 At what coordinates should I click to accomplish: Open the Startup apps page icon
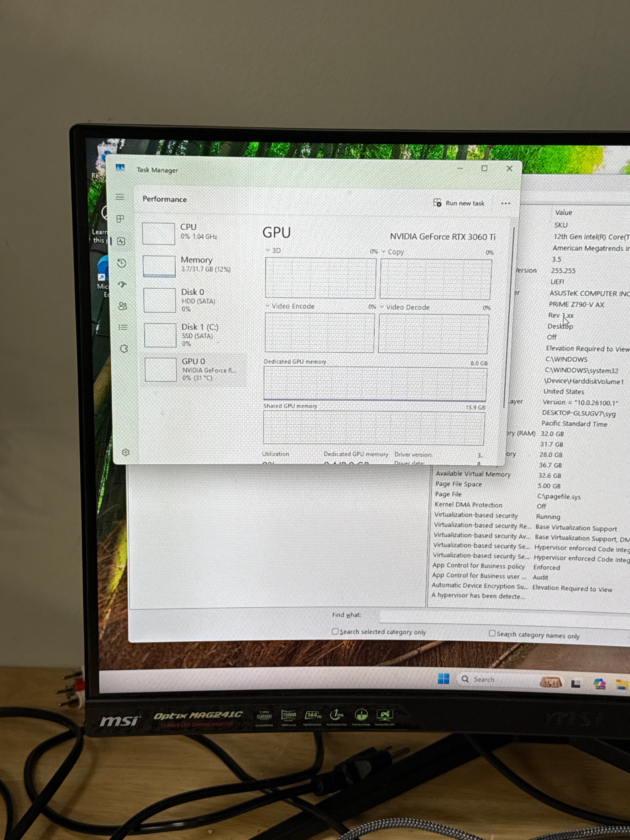(122, 284)
